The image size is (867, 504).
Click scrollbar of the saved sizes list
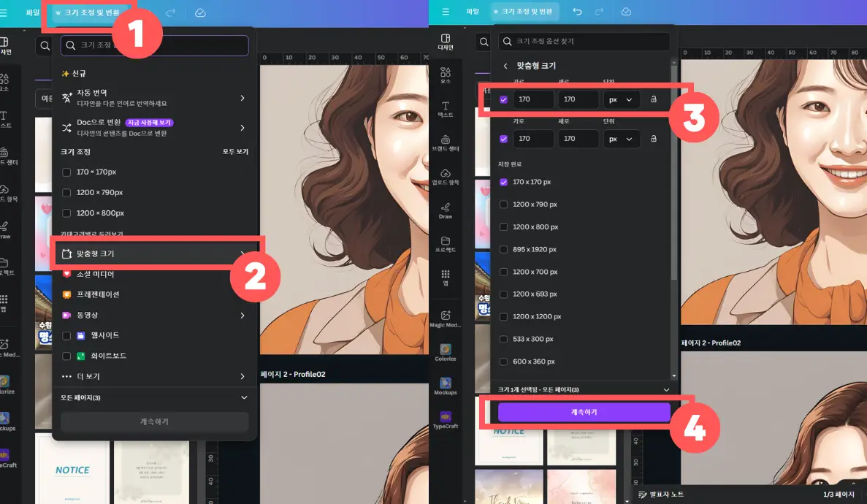pyautogui.click(x=673, y=172)
